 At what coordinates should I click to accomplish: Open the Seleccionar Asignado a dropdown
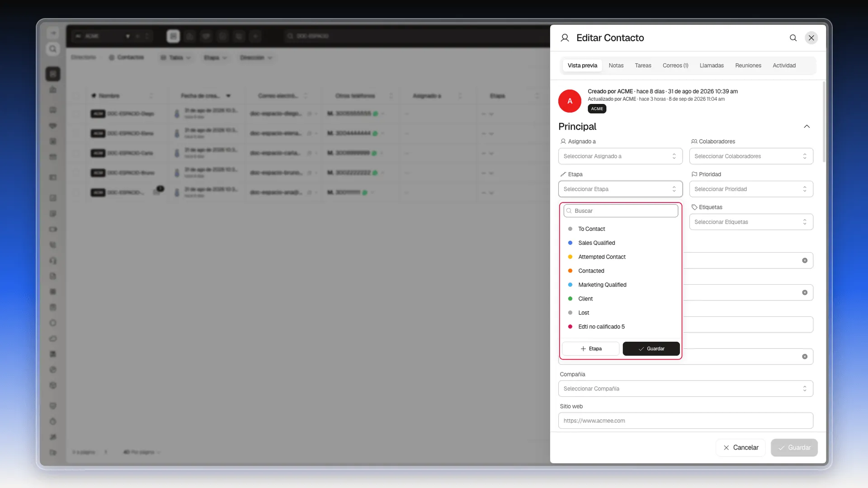620,156
